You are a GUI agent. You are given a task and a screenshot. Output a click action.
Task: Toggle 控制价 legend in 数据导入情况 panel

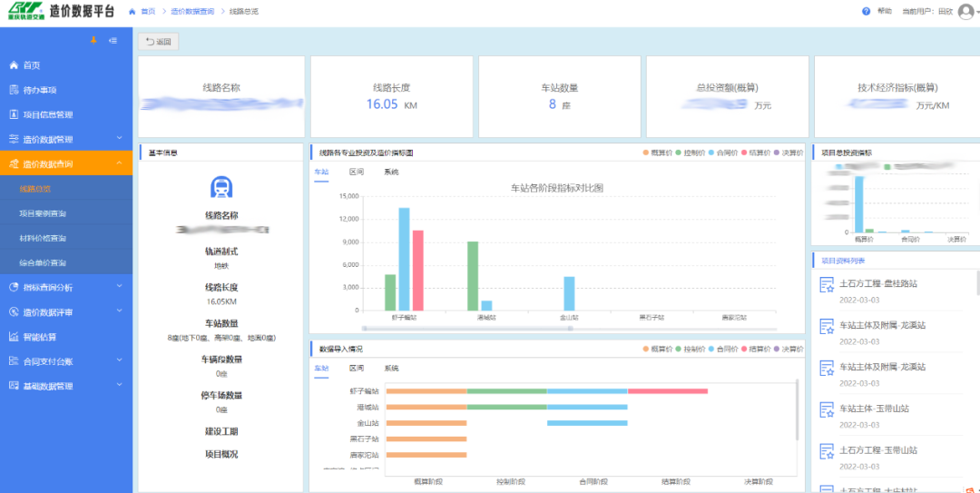[x=690, y=349]
